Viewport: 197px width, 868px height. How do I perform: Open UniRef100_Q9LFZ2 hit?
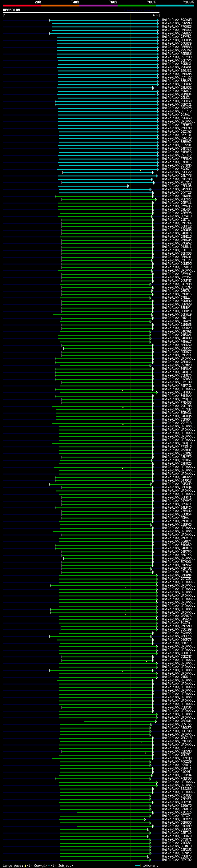(176, 172)
